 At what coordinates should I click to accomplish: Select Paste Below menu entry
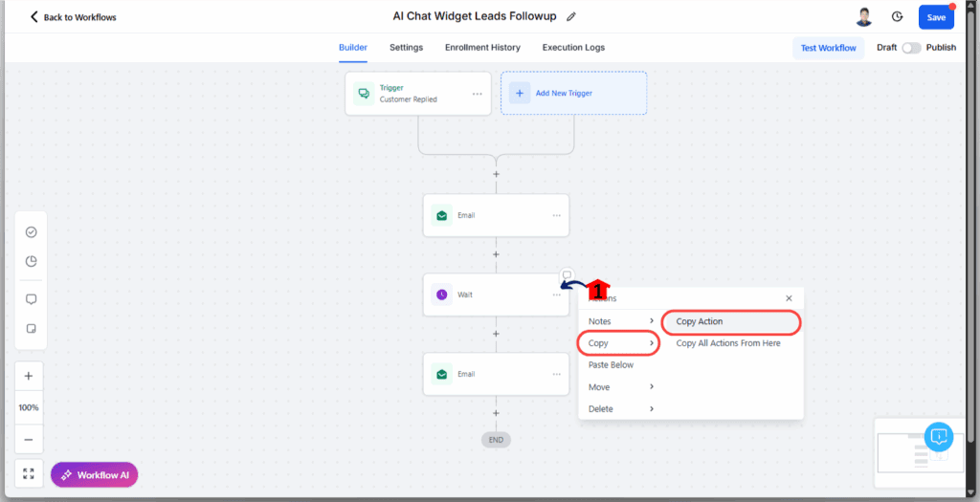611,364
